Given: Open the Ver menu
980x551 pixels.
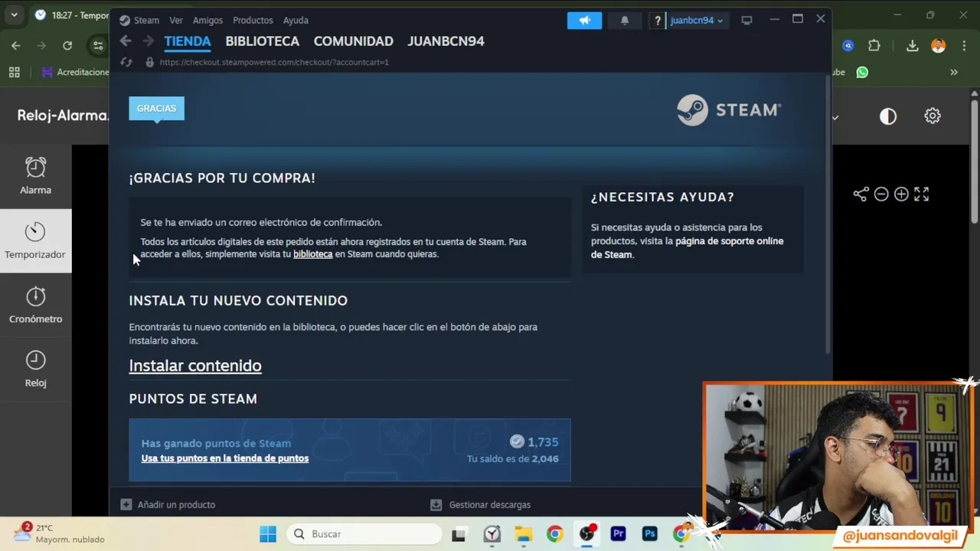Looking at the screenshot, I should [x=176, y=20].
